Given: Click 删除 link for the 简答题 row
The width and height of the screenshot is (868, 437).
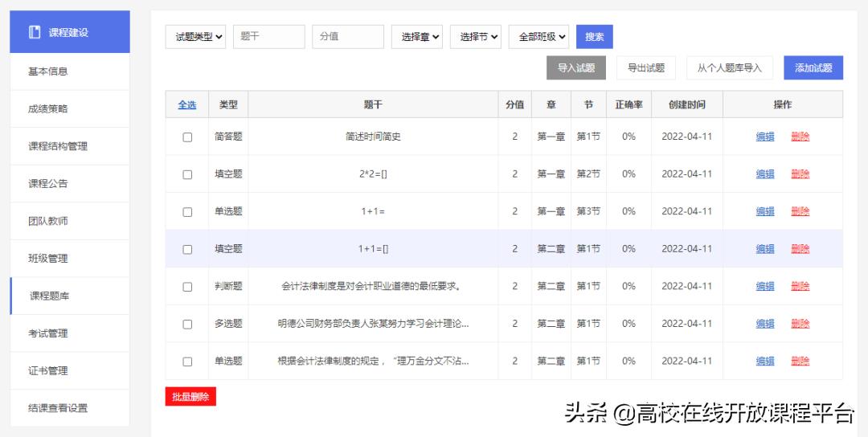Looking at the screenshot, I should pyautogui.click(x=800, y=137).
